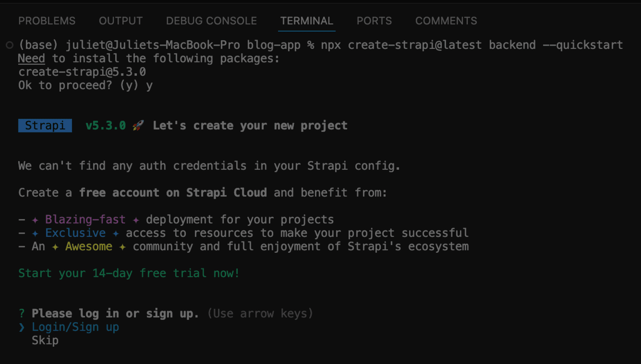
Task: Click the rocket emoji icon
Action: tap(138, 126)
